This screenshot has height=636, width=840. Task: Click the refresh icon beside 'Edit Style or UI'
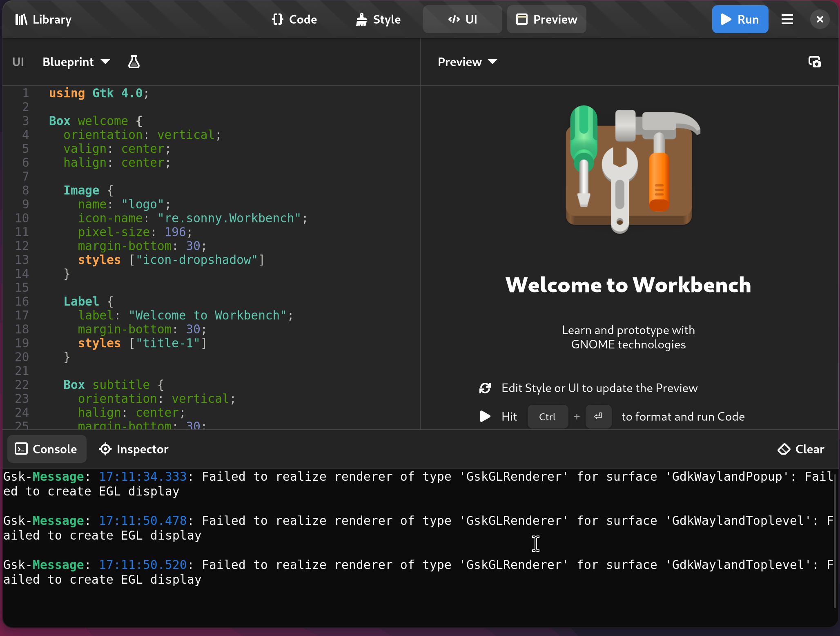485,388
